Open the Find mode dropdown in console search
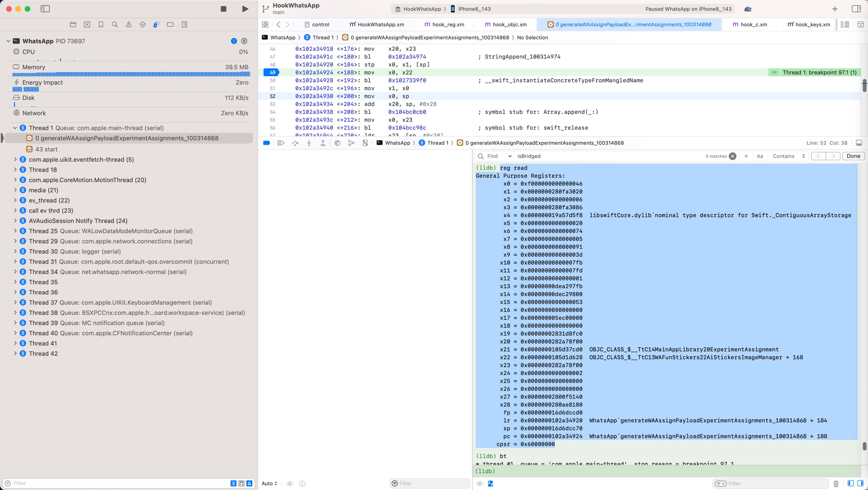Screen dimensions: 868x490 tap(499, 156)
